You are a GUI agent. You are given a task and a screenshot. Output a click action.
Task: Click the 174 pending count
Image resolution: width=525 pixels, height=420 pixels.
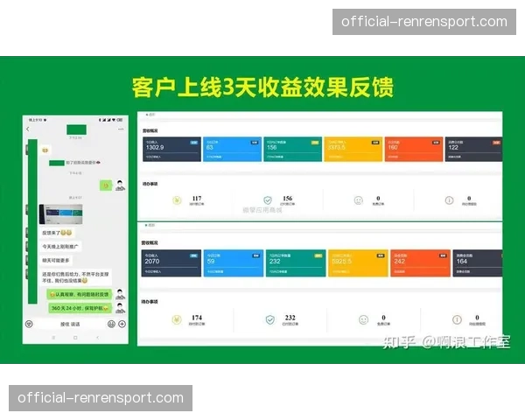click(x=197, y=318)
